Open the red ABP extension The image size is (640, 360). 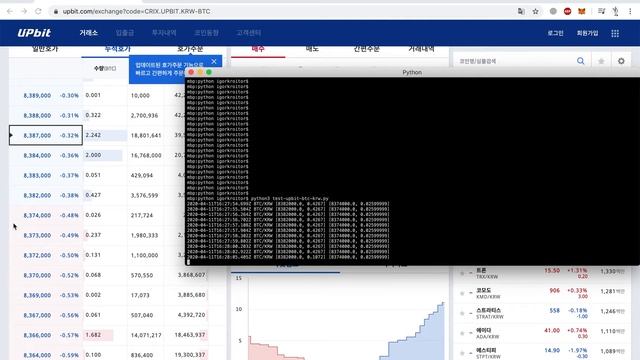point(567,11)
